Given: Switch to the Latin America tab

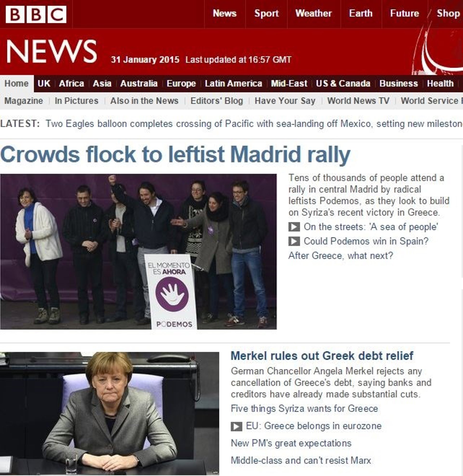Looking at the screenshot, I should point(233,84).
